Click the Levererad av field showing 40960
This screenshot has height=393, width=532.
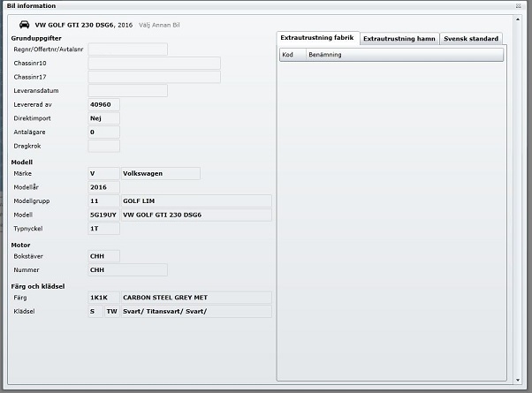103,104
